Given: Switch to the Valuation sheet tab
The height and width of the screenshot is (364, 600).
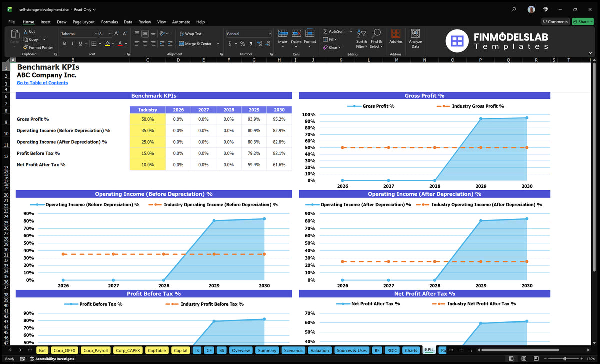Looking at the screenshot, I should (319, 350).
